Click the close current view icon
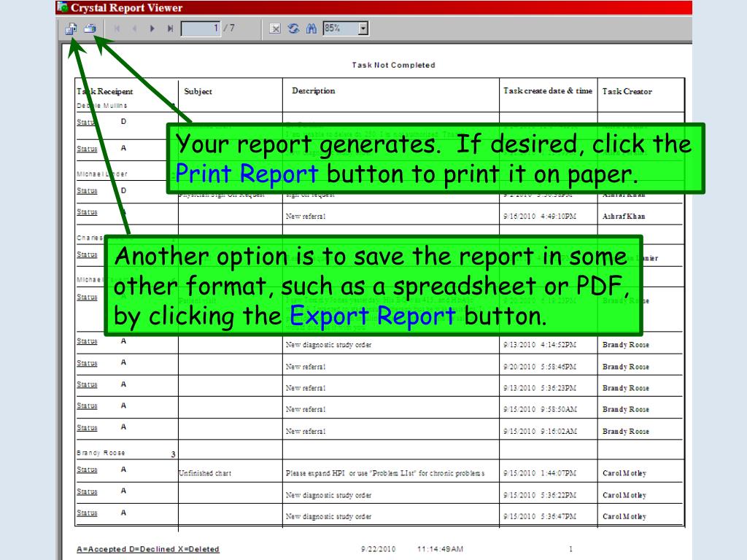The width and height of the screenshot is (747, 560). coord(275,28)
